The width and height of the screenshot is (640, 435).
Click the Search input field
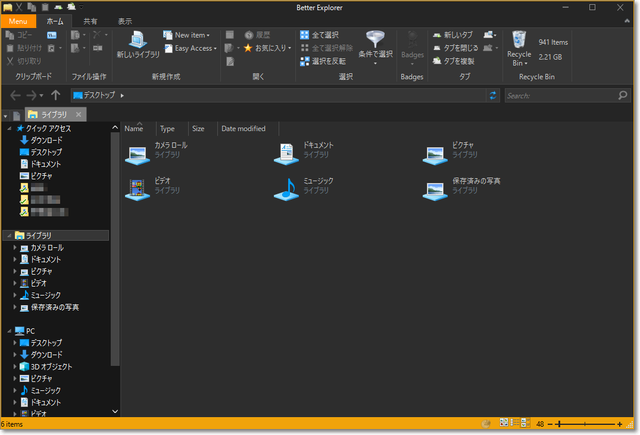tap(563, 96)
